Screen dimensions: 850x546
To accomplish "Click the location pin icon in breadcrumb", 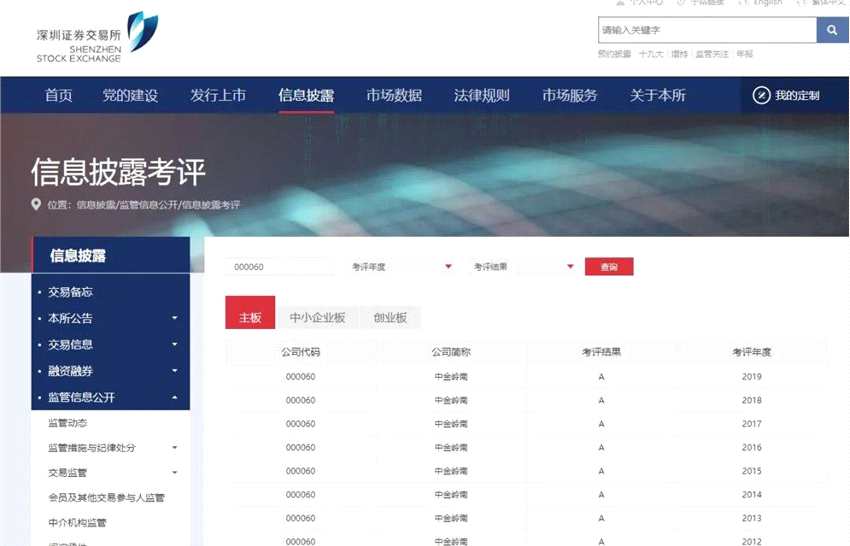I will [36, 204].
